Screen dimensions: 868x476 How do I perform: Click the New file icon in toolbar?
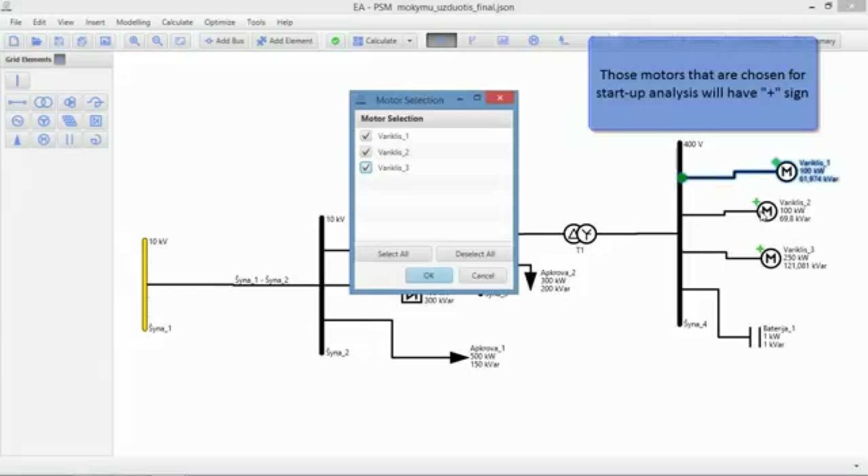pyautogui.click(x=14, y=41)
